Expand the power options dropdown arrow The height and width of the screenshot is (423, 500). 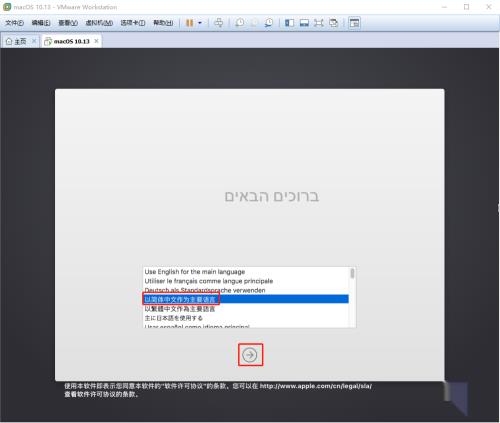(x=200, y=23)
